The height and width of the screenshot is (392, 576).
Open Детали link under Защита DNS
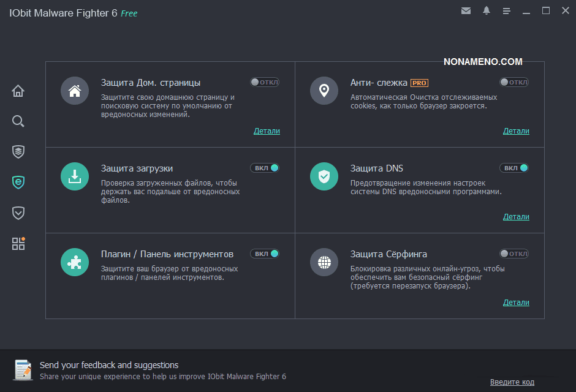(516, 216)
